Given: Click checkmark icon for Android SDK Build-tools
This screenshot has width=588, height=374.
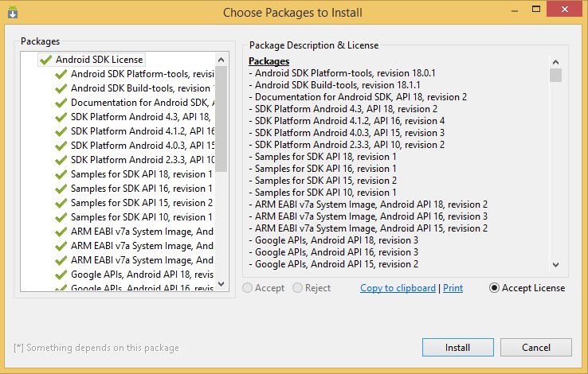Looking at the screenshot, I should [61, 88].
